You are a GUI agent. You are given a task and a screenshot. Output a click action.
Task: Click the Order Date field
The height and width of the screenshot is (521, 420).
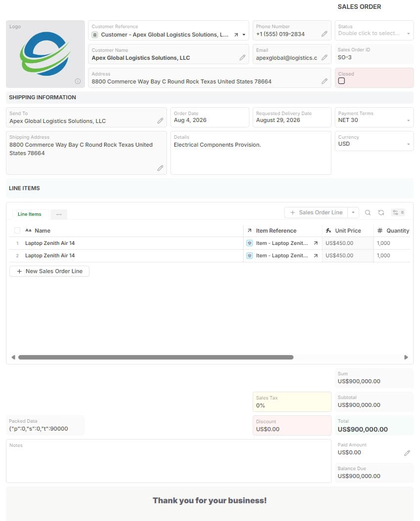(210, 118)
